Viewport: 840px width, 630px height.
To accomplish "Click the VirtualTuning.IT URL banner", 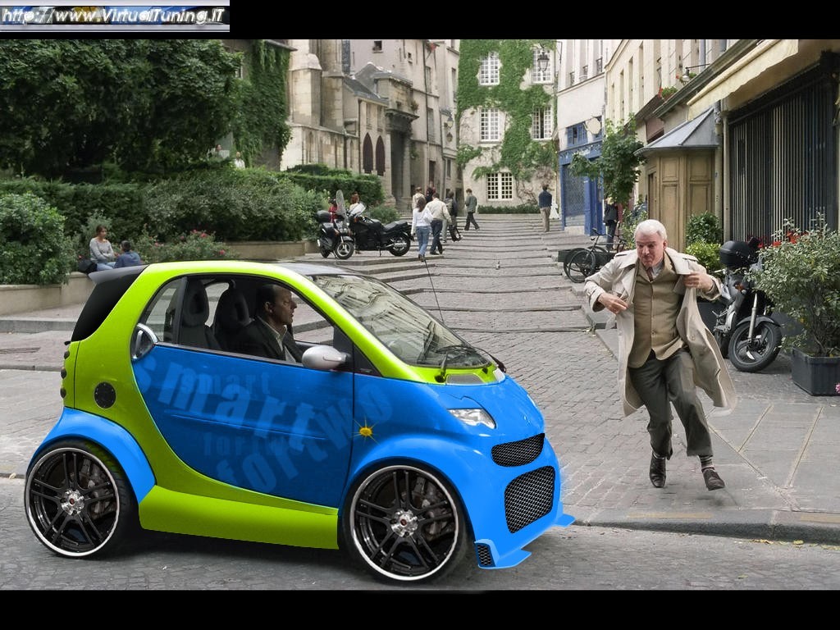I will (115, 16).
